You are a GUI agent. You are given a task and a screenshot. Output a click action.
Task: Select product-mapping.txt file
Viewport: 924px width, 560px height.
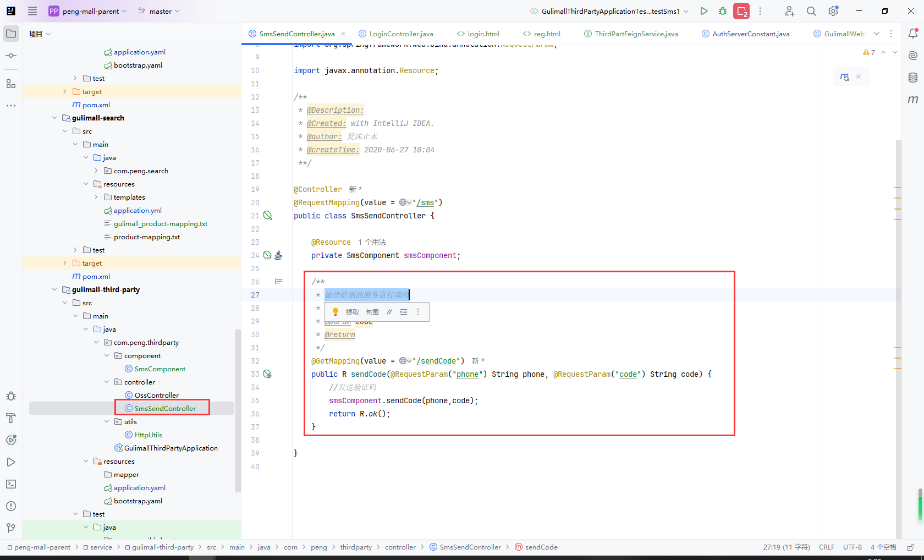point(142,237)
